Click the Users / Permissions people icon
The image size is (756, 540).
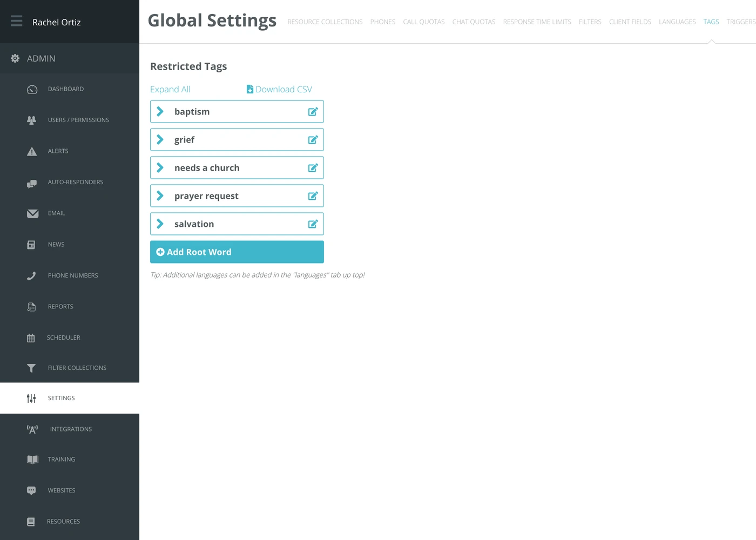coord(32,120)
